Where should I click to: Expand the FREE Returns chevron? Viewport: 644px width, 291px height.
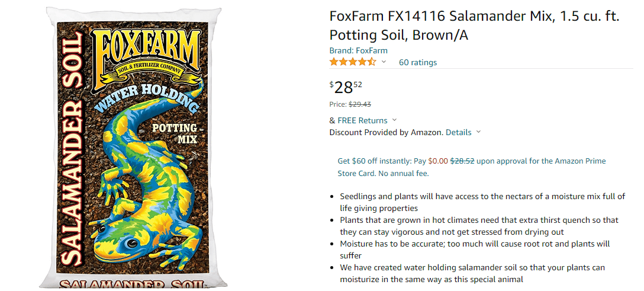pyautogui.click(x=395, y=120)
